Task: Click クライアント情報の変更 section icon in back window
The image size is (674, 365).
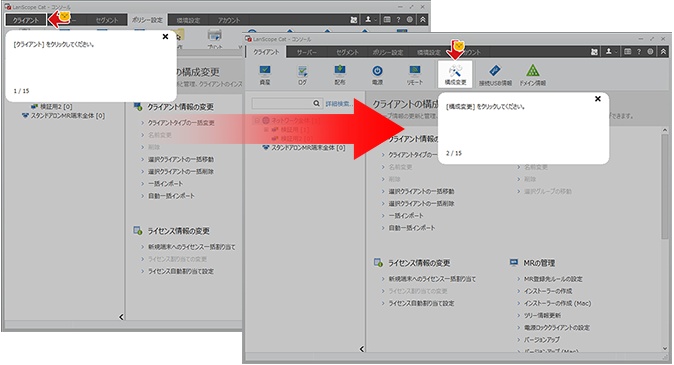Action: 138,106
